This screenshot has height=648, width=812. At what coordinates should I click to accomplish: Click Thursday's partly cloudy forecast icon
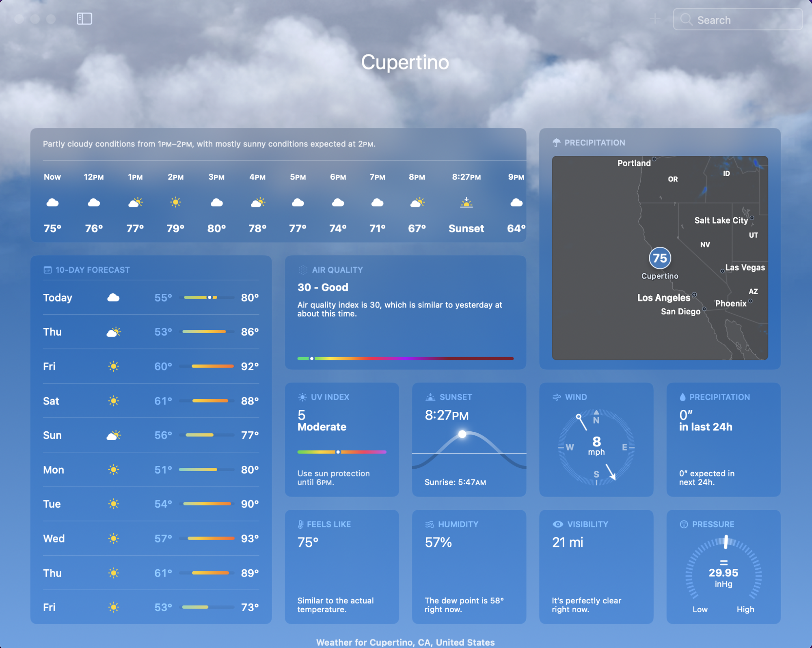(114, 332)
